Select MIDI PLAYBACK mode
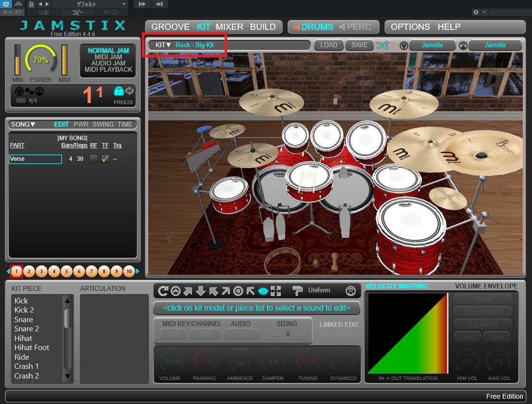Viewport: 532px width, 404px height. pos(108,69)
